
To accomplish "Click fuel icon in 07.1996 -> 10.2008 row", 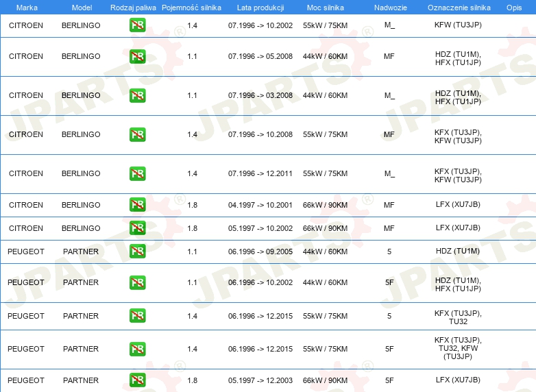I will [137, 134].
